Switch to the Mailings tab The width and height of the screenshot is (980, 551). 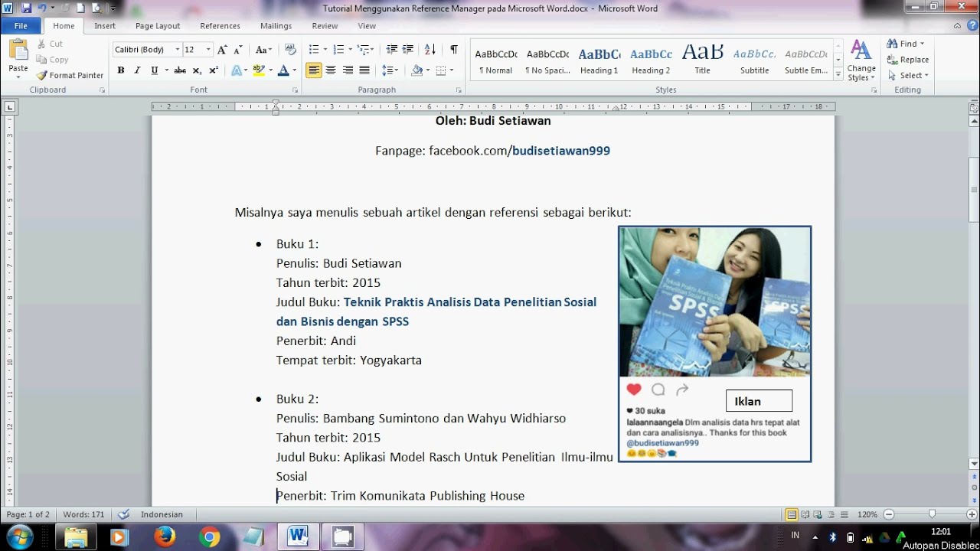tap(276, 25)
